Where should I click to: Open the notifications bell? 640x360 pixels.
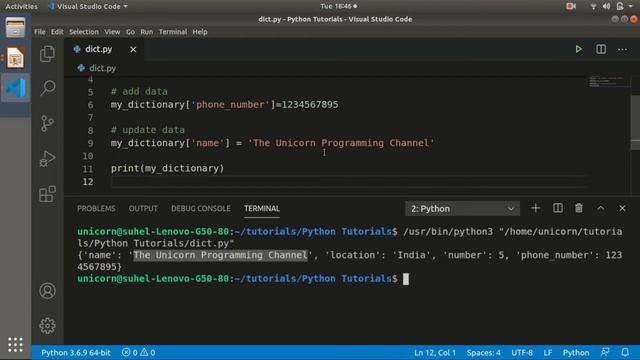pos(625,353)
